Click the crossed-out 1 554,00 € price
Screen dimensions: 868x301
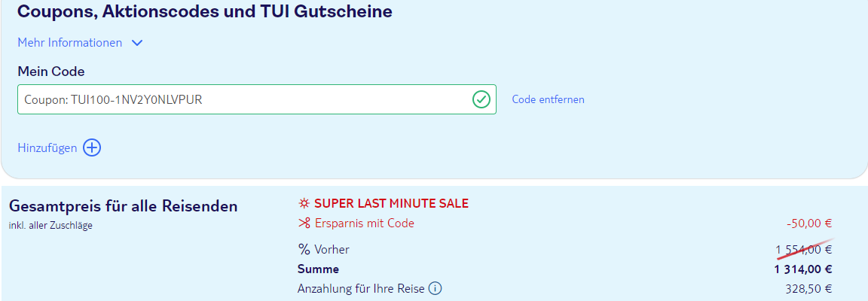[804, 250]
